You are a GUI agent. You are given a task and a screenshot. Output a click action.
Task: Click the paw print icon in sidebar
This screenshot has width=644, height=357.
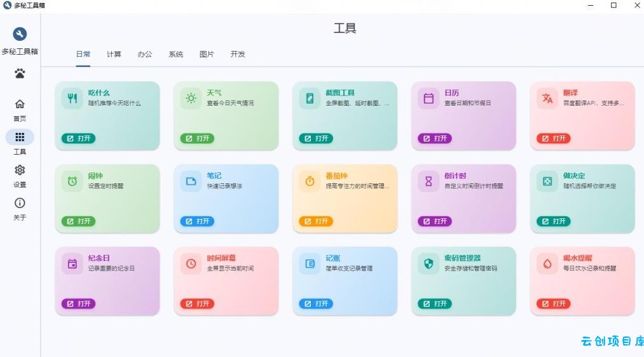pos(20,74)
